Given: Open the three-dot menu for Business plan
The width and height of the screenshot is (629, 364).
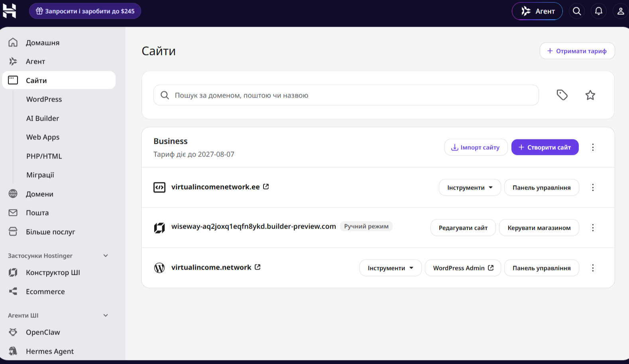Looking at the screenshot, I should point(593,147).
